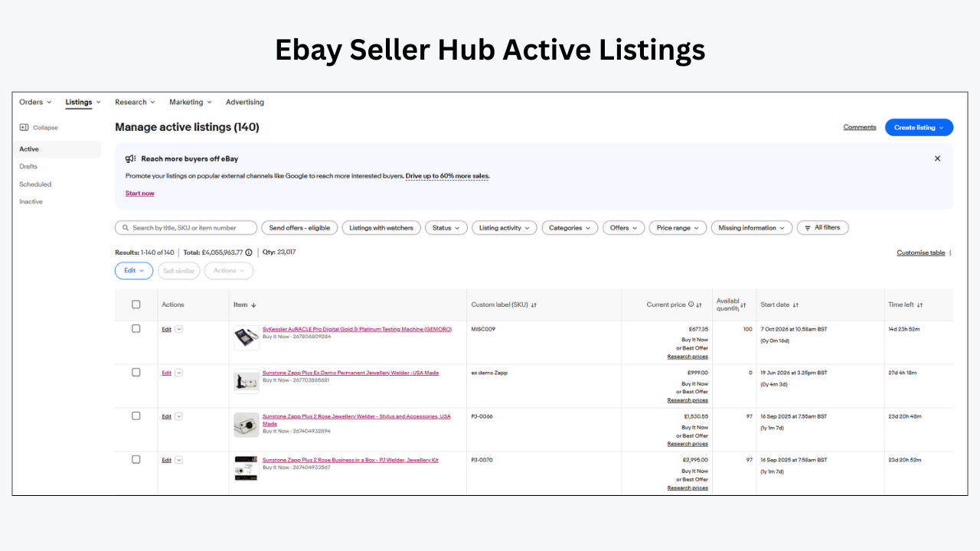Screen dimensions: 980x551
Task: Click the megaphone icon in the promotion banner
Action: coord(130,159)
